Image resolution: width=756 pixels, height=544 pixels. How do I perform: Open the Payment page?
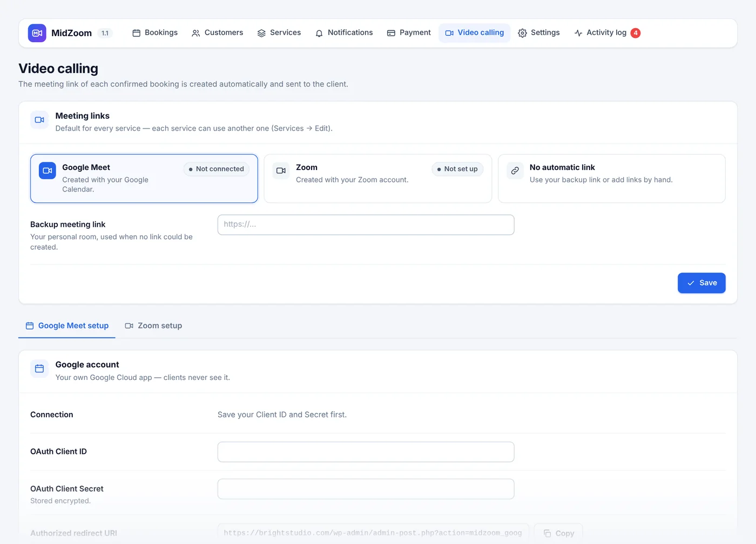(409, 33)
